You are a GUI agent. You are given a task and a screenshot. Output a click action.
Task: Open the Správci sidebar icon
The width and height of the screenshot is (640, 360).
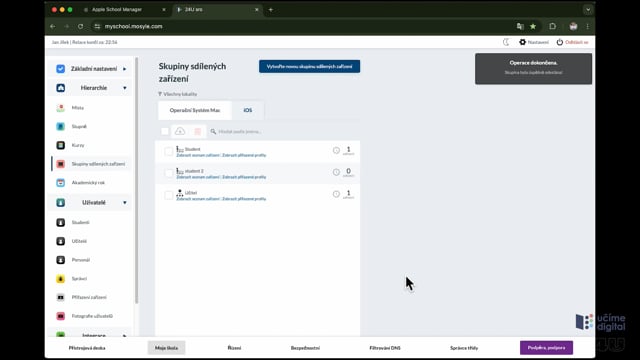coord(60,279)
